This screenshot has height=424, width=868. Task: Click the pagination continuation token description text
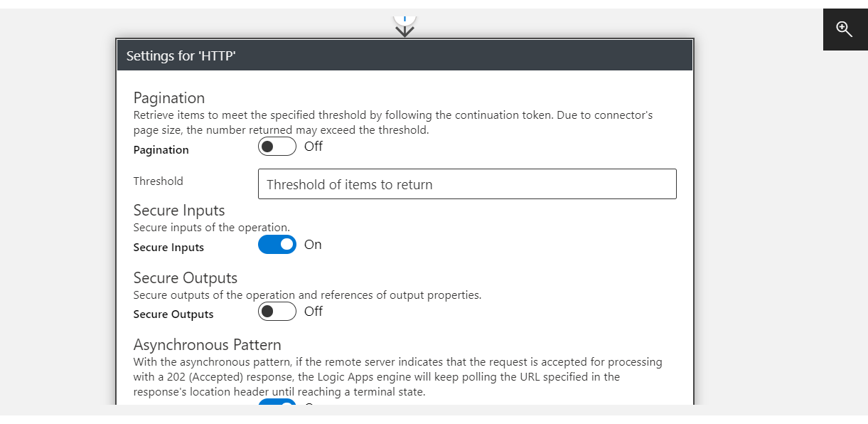pyautogui.click(x=392, y=122)
